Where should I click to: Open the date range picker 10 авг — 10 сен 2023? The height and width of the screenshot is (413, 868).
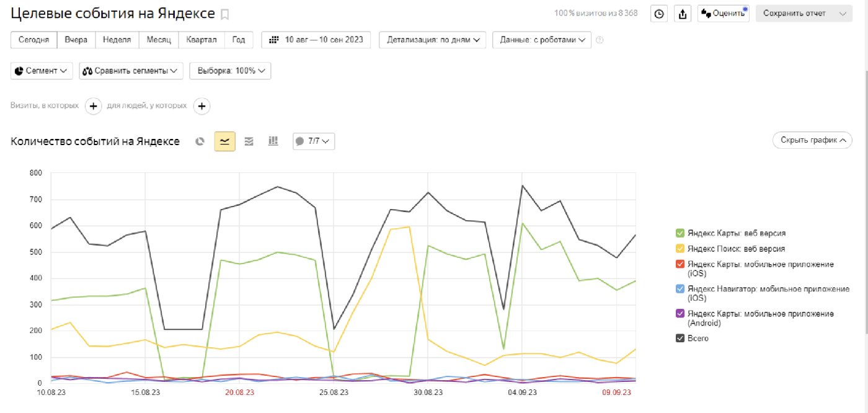pyautogui.click(x=316, y=40)
